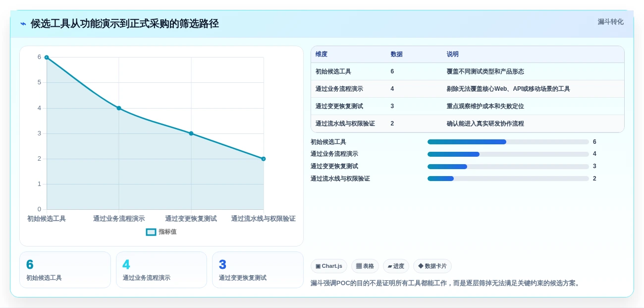Click chart data point at 初始候选工具
644x308 pixels.
click(x=47, y=58)
